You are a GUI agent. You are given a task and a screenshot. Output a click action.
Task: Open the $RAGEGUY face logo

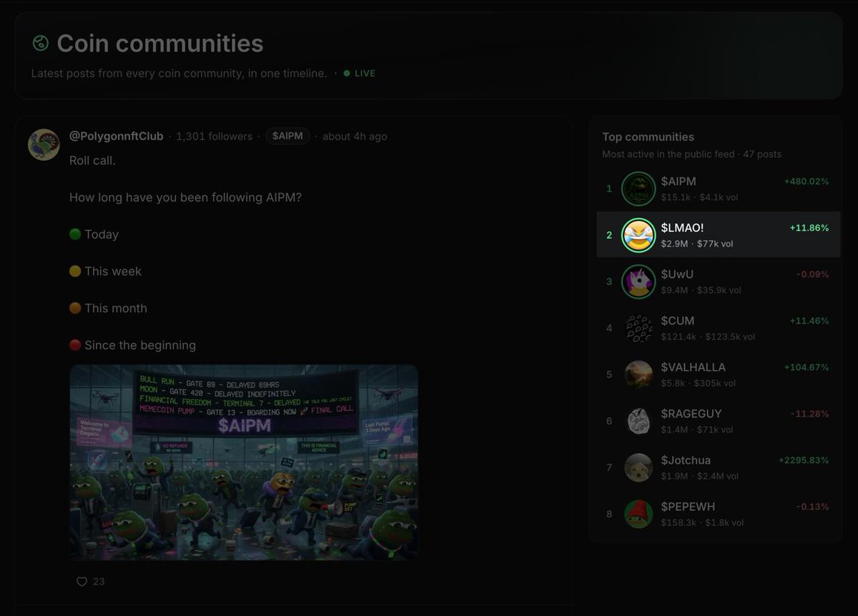638,421
